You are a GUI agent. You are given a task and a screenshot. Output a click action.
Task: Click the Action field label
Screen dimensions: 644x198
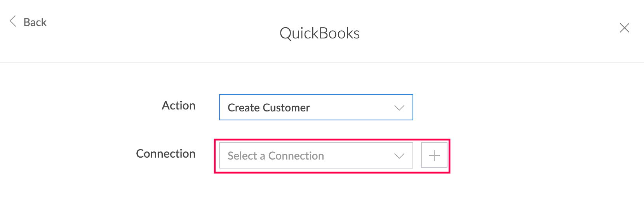coord(179,106)
